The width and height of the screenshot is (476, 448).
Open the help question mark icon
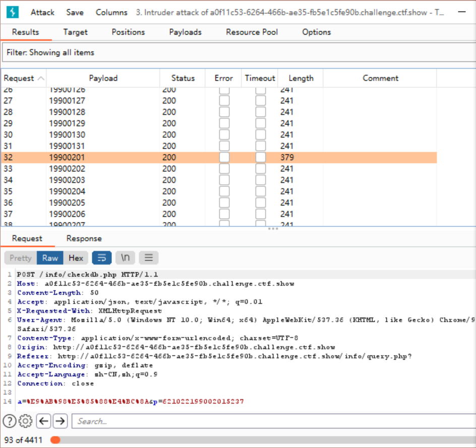click(x=10, y=421)
